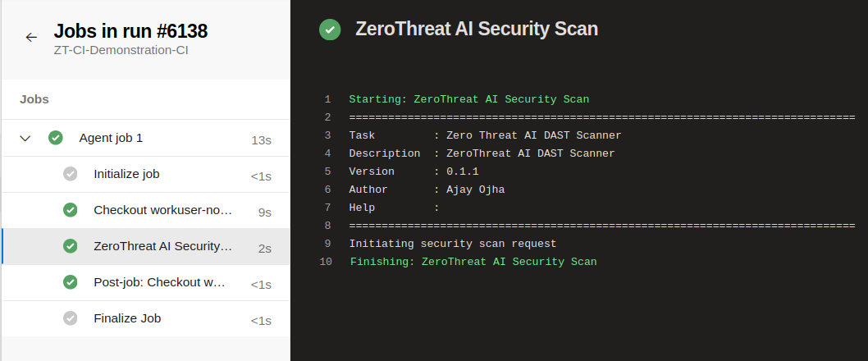This screenshot has width=868, height=361.
Task: Collapse Agent job 1 with the chevron
Action: (x=25, y=138)
